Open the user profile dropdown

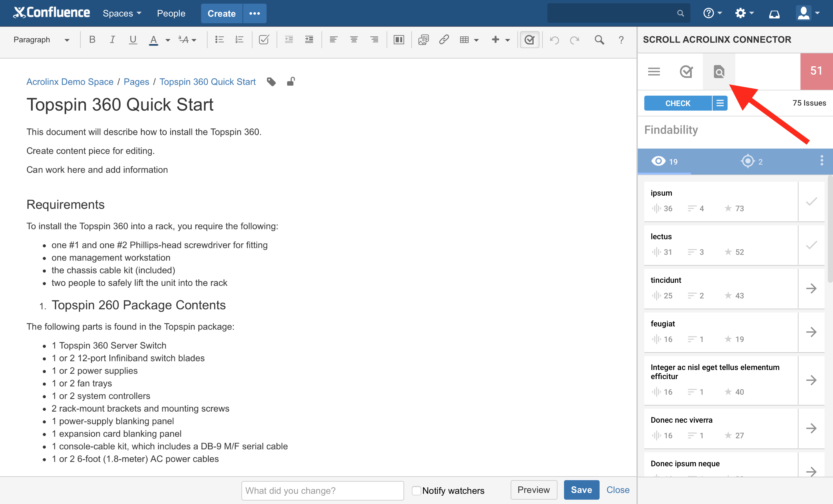click(808, 13)
